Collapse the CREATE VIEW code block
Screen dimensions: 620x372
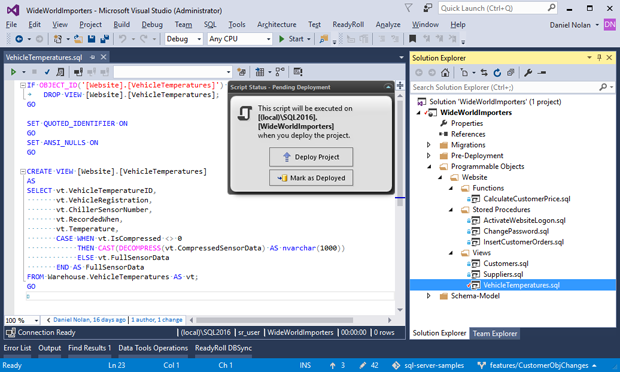coord(23,172)
